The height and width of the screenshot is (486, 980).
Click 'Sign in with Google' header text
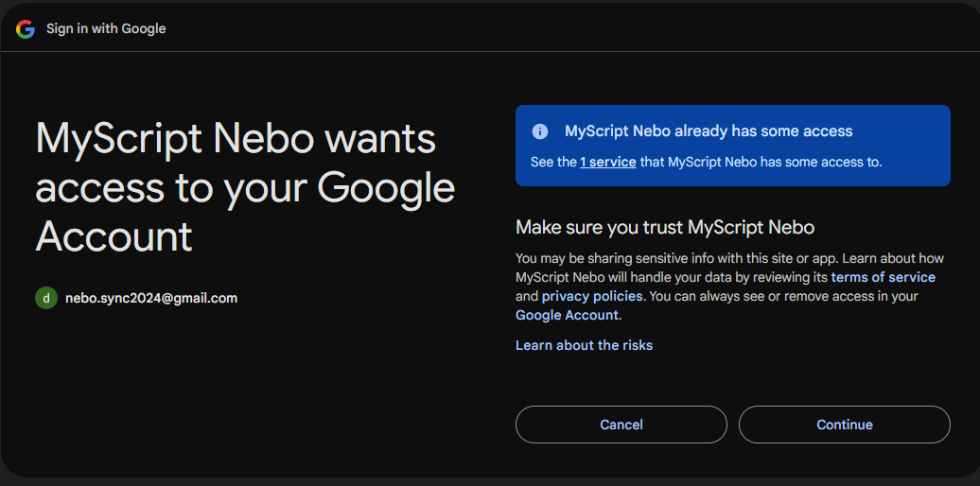[106, 28]
